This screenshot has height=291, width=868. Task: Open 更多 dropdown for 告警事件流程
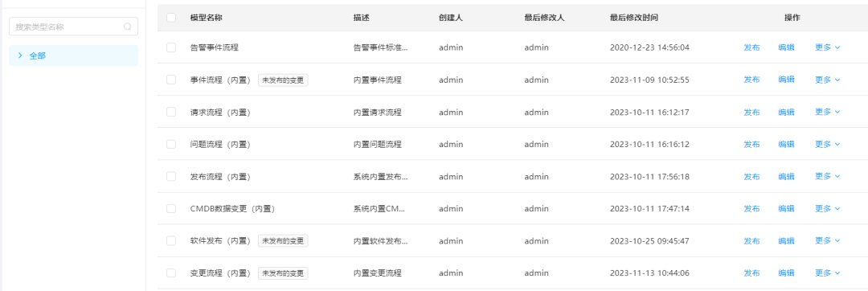(x=828, y=47)
